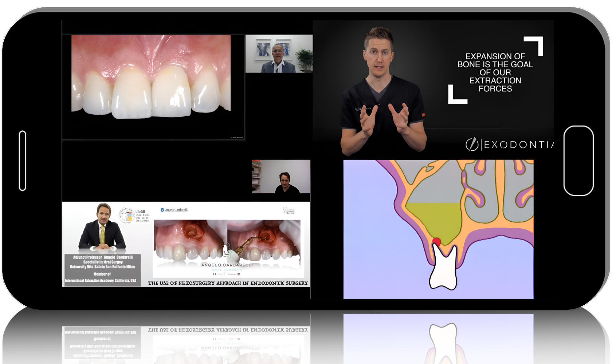Click the red dot at the tooth root

point(436,241)
